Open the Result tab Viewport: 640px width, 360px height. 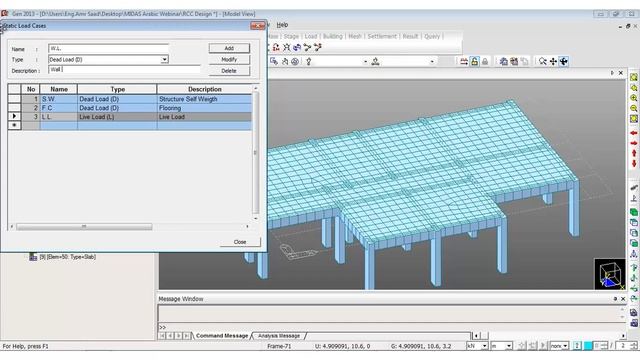pos(410,36)
